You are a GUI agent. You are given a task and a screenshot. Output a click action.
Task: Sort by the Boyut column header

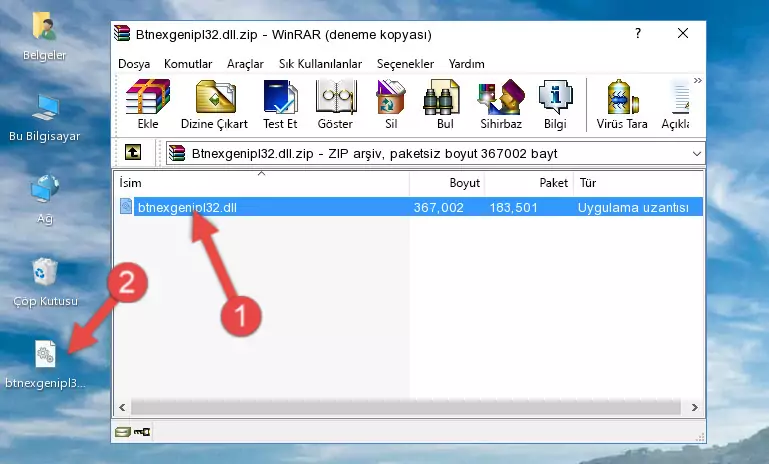(x=447, y=183)
